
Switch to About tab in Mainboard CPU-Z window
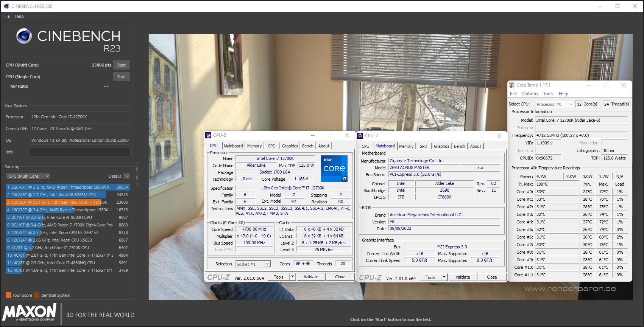[x=476, y=146]
